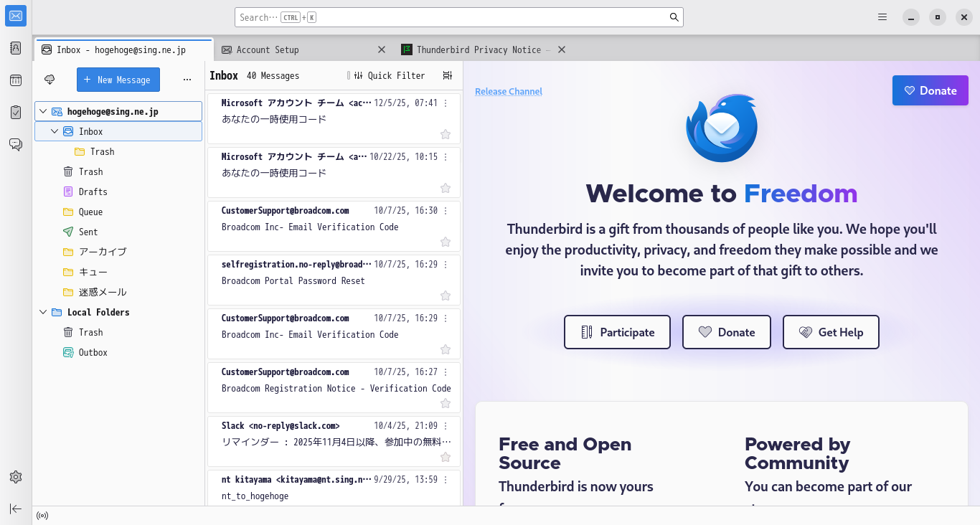The width and height of the screenshot is (980, 525).
Task: Open the Slack リマインダー email
Action: (x=334, y=441)
